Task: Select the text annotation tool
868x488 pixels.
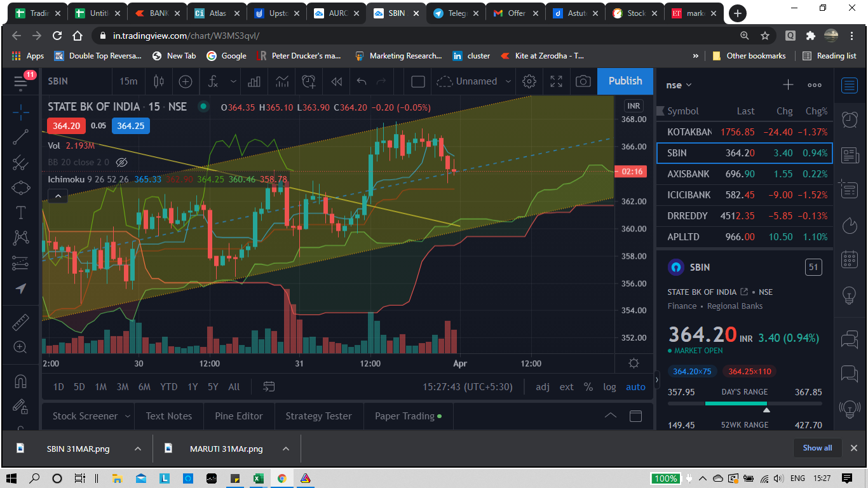Action: pos(20,213)
